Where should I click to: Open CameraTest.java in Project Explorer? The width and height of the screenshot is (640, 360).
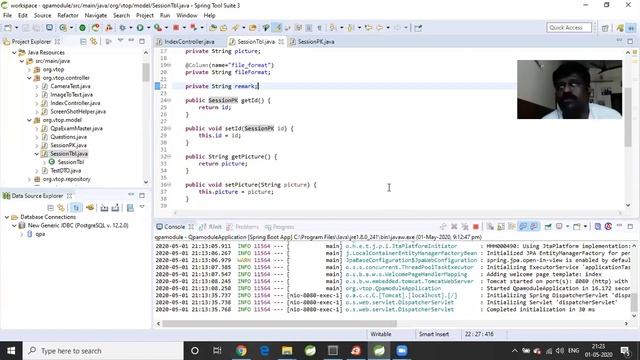[x=70, y=87]
